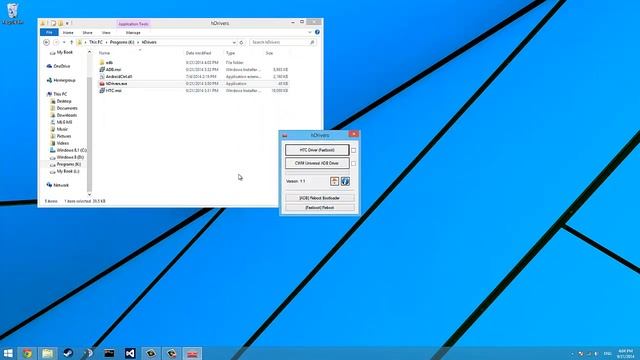Open Chrome from the taskbar
This screenshot has width=640, height=360.
tap(27, 353)
